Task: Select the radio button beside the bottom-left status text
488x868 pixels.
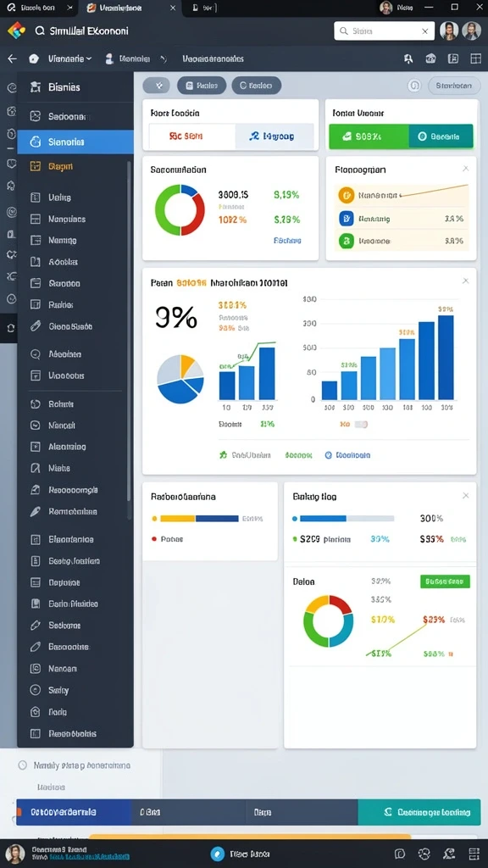Action: 23,765
